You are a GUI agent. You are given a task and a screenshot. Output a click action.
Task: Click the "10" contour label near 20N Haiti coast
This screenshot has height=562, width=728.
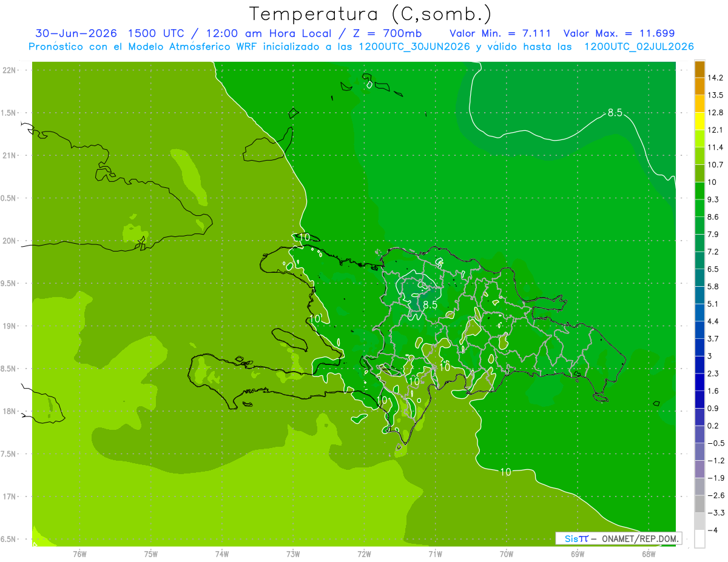point(305,237)
